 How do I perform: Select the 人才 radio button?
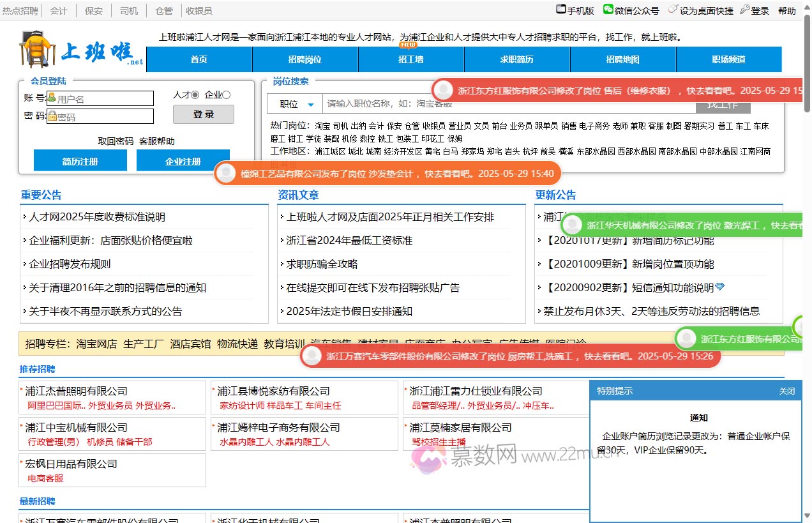(194, 95)
